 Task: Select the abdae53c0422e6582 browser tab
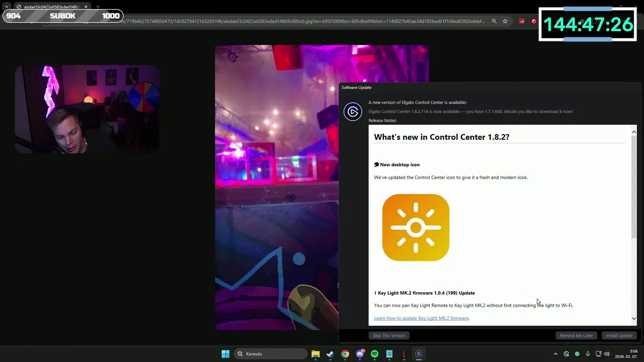pyautogui.click(x=52, y=7)
